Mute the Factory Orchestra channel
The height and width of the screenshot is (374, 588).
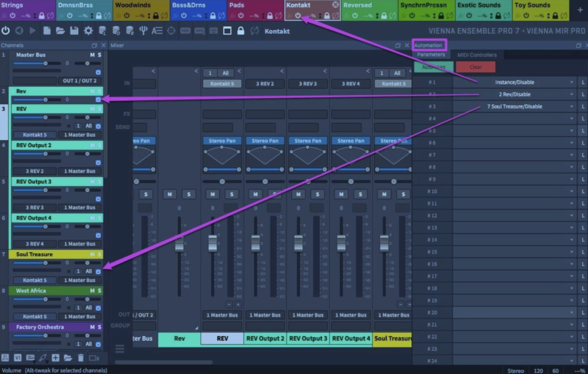[92, 327]
